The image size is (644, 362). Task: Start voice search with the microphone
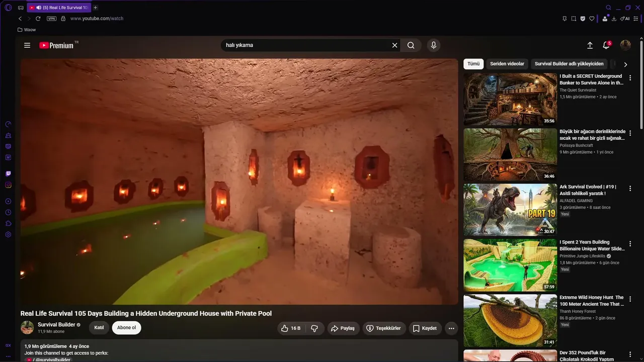(x=434, y=45)
